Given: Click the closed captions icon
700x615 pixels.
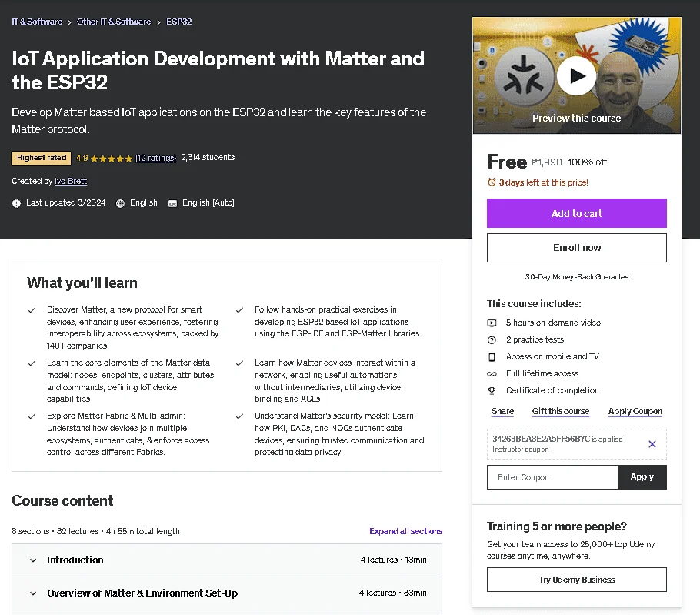Looking at the screenshot, I should pos(172,204).
